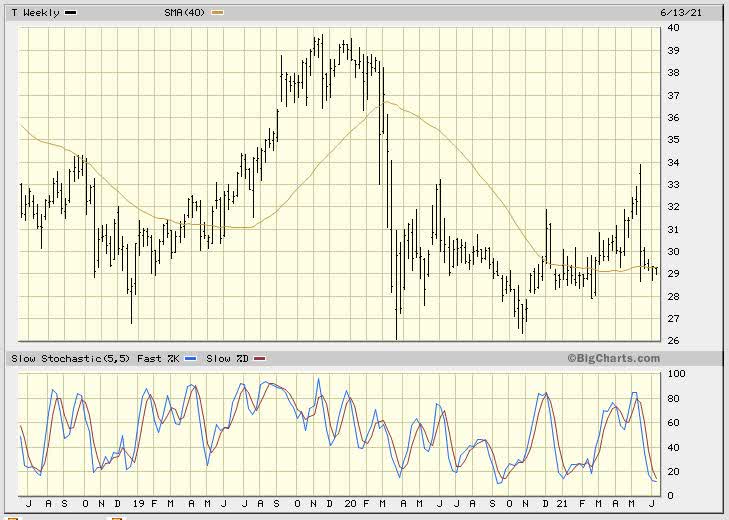Click the "21" year marker on the time axis
Screen dimensions: 729x520
tap(562, 504)
